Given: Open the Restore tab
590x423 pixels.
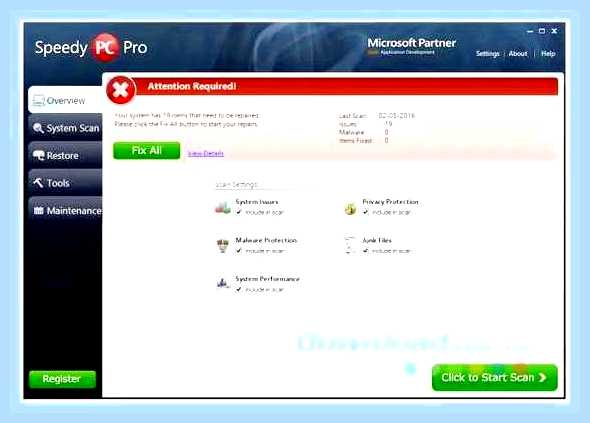Looking at the screenshot, I should [65, 155].
